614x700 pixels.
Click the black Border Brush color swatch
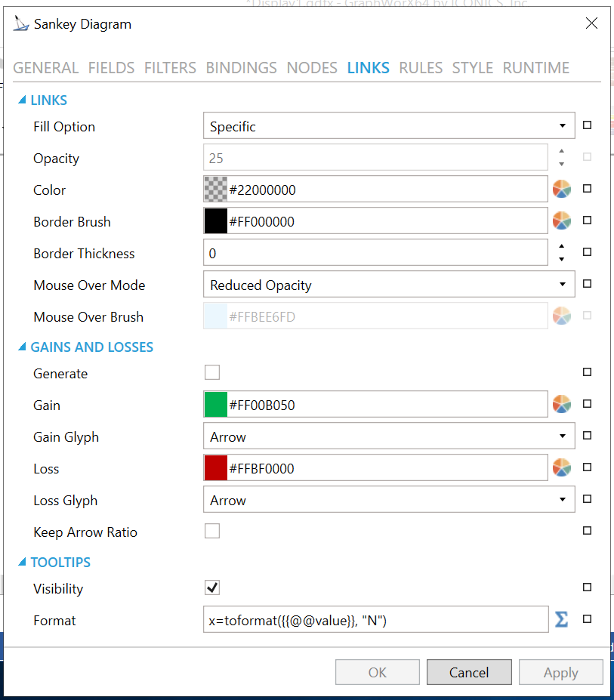(x=216, y=222)
